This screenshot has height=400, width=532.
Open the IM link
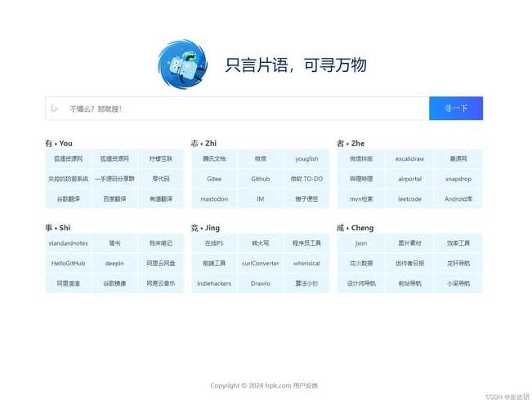coord(260,198)
